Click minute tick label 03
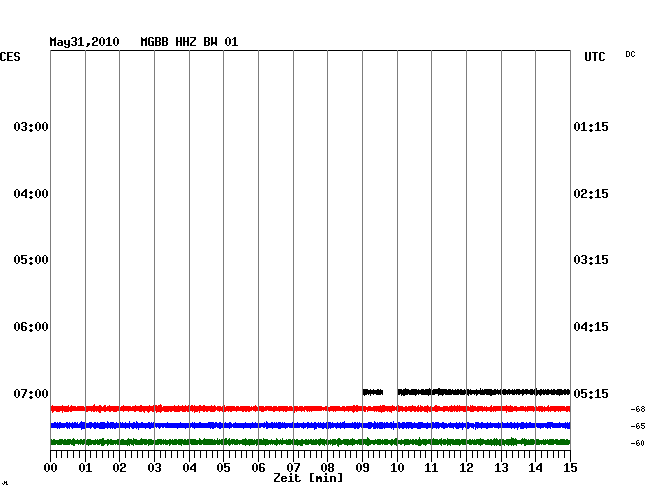 (154, 468)
